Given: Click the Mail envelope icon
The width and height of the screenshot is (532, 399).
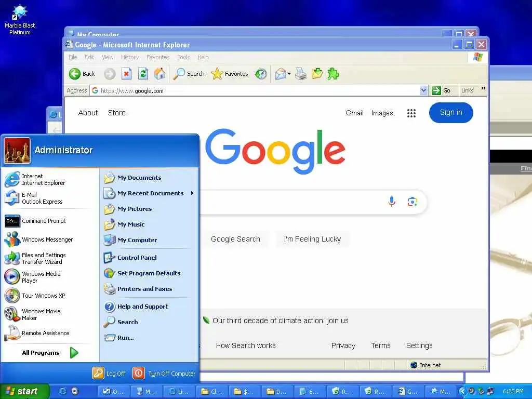Looking at the screenshot, I should (280, 74).
